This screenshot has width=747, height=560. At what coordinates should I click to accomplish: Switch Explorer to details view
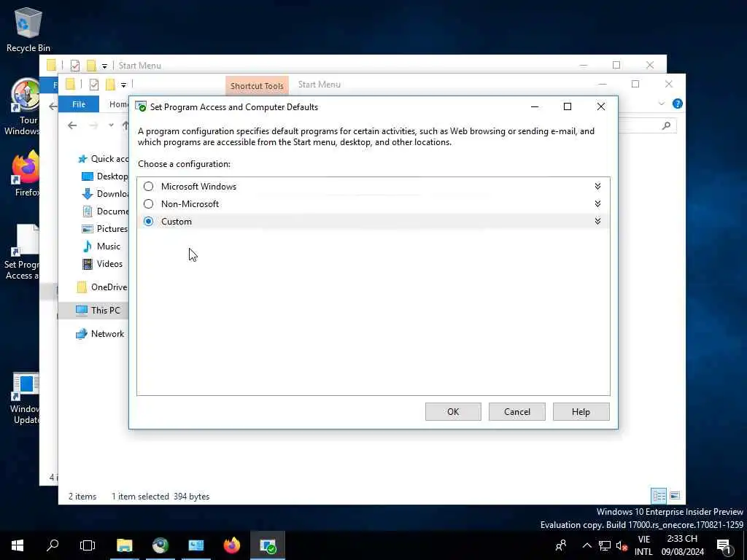click(659, 496)
